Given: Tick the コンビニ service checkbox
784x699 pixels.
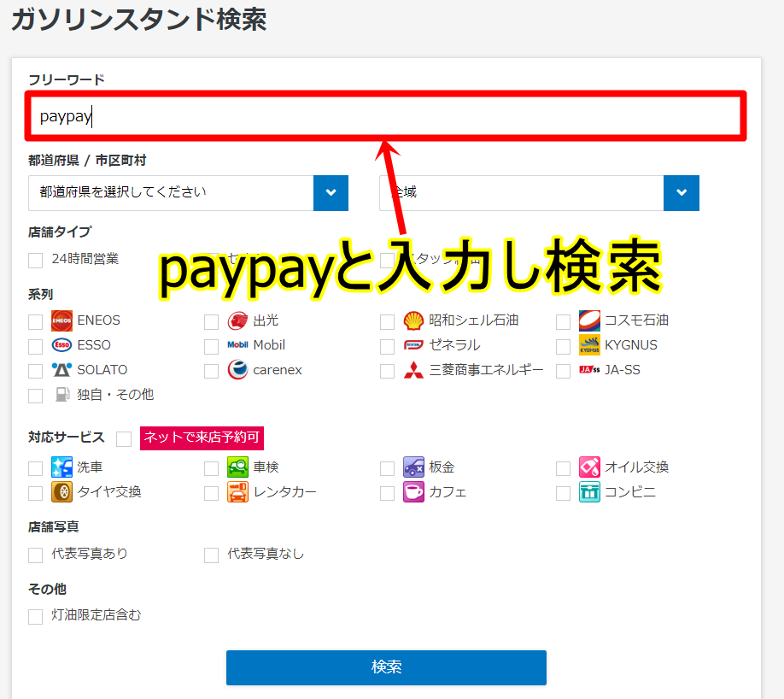Looking at the screenshot, I should tap(564, 493).
